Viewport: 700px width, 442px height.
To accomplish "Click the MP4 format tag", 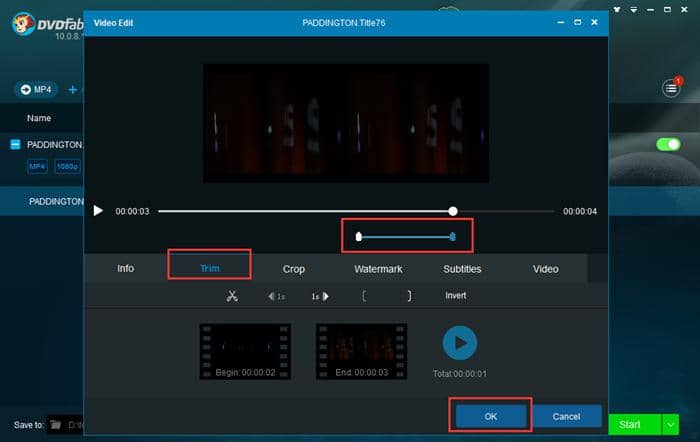I will point(37,167).
